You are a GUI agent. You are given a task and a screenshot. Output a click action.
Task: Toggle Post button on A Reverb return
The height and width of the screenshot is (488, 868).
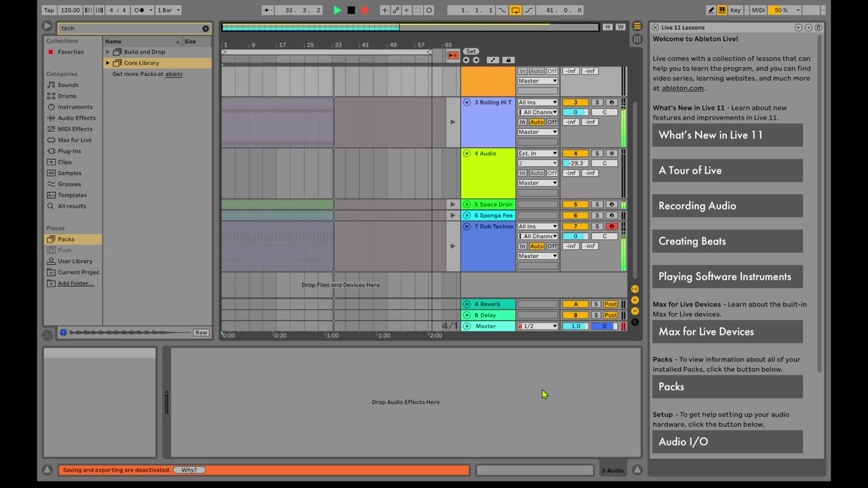coord(611,304)
